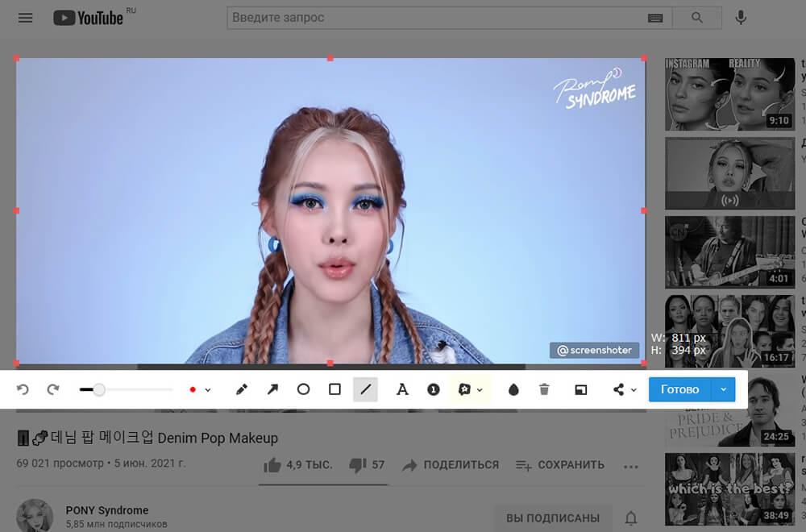Select the Pencil tool
Image resolution: width=806 pixels, height=532 pixels.
pos(242,389)
